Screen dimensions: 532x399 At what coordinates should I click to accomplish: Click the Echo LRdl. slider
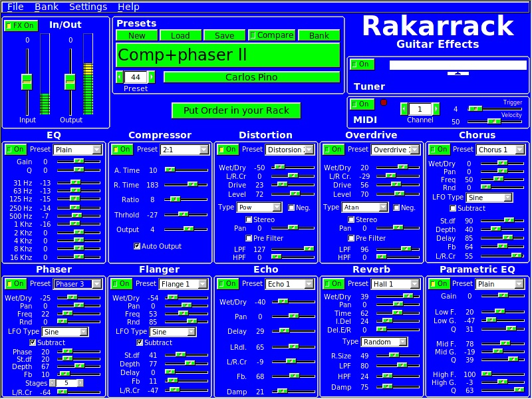tap(293, 347)
